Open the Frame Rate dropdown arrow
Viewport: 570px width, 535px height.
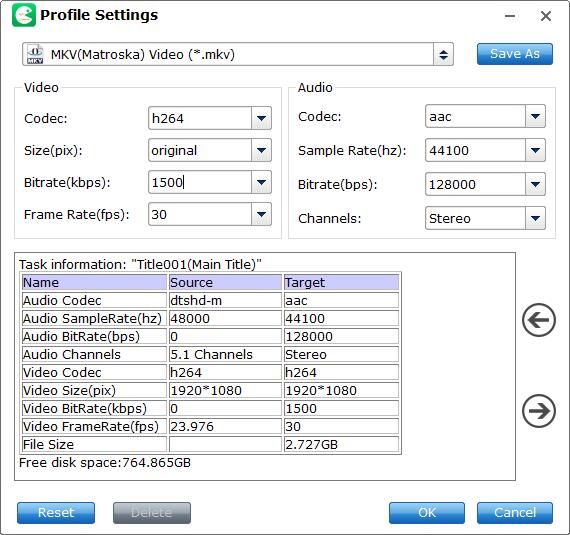pos(261,214)
